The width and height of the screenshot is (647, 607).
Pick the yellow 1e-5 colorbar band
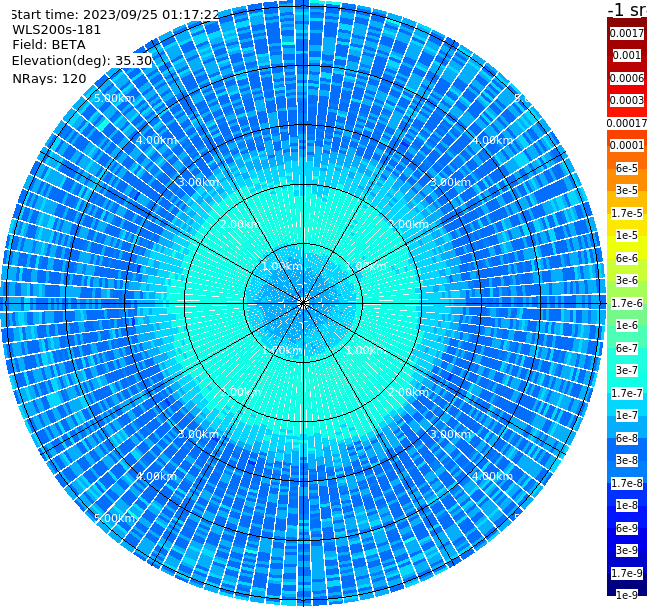pos(627,235)
